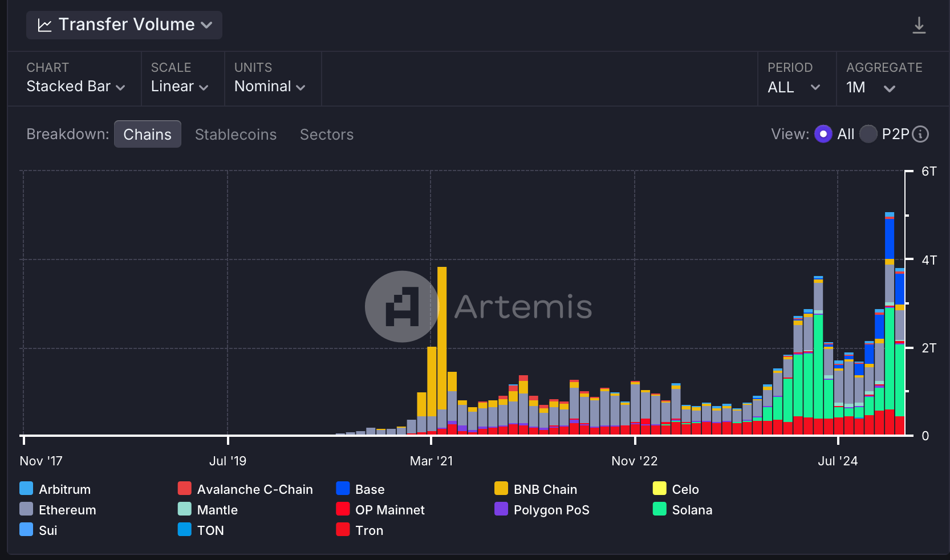
Task: Open the ALL period dropdown
Action: (794, 87)
